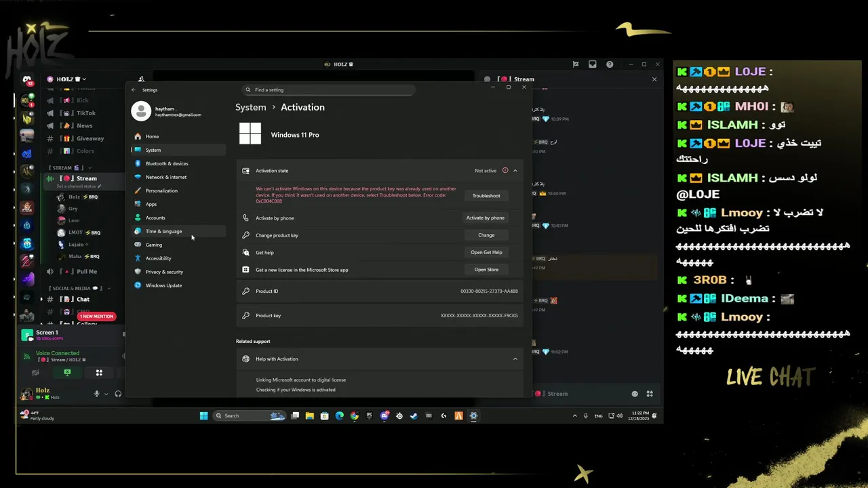Open Steam from the taskbar
This screenshot has width=868, height=488.
click(x=414, y=415)
